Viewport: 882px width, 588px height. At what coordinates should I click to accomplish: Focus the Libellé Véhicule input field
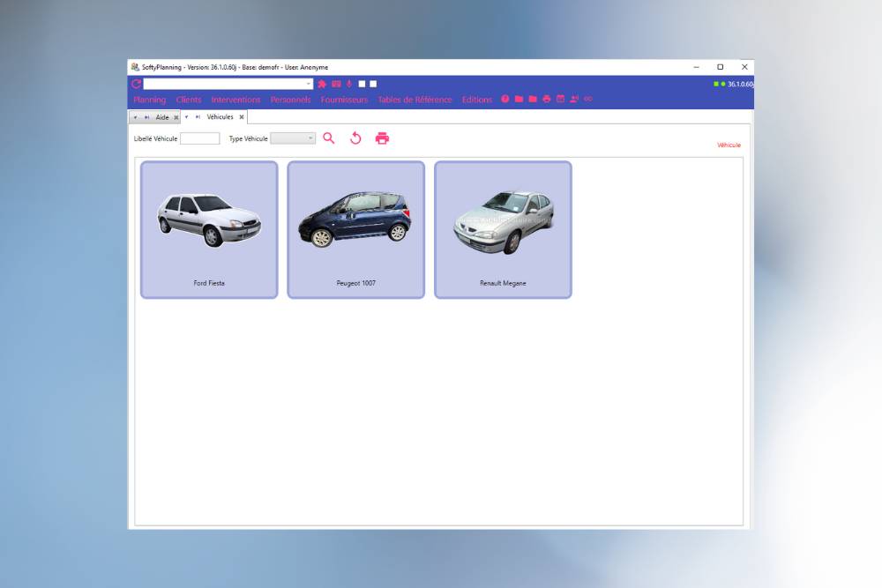[199, 138]
